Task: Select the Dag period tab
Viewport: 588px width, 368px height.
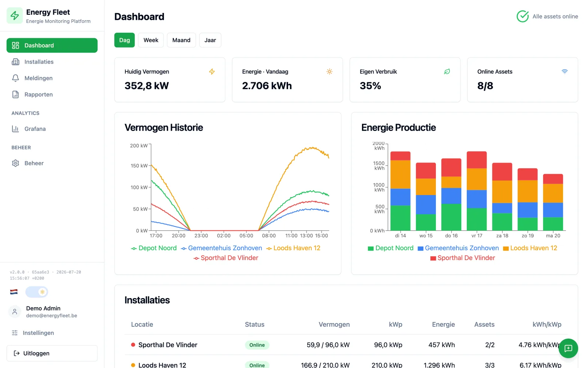Action: point(125,40)
